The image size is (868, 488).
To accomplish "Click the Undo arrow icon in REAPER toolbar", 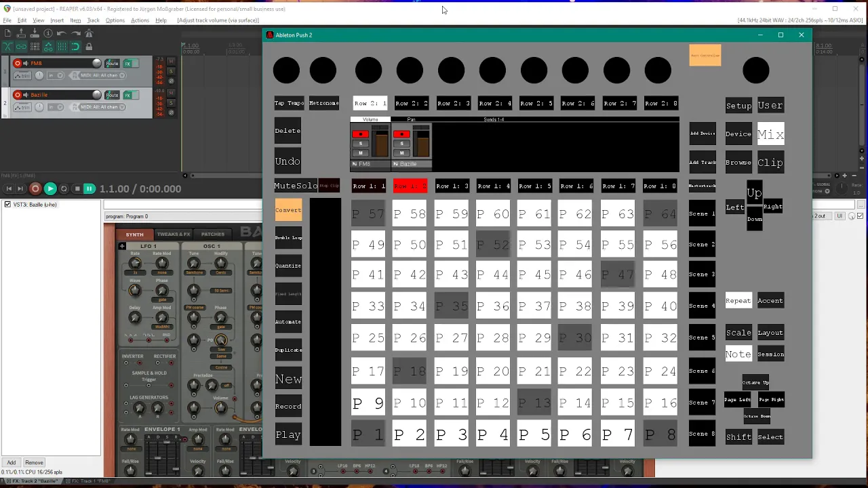I will point(62,33).
